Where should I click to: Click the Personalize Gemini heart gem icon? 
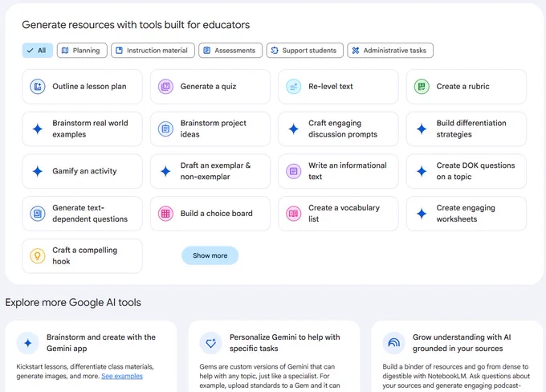pos(211,343)
